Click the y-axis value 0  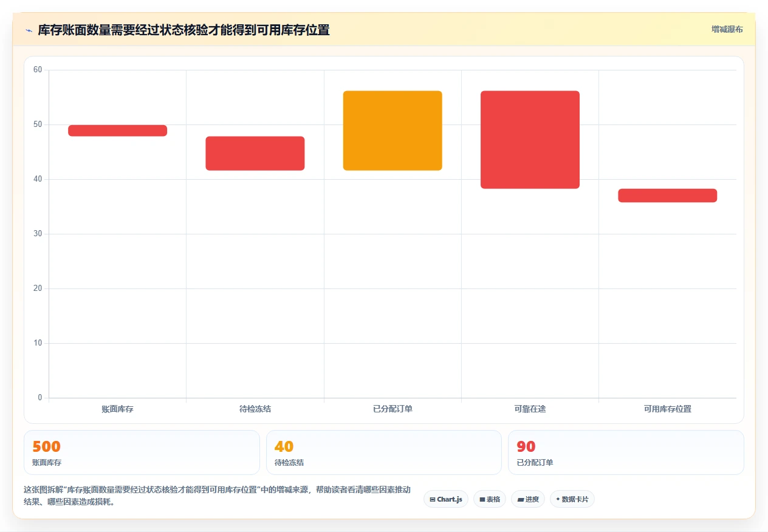tap(40, 398)
